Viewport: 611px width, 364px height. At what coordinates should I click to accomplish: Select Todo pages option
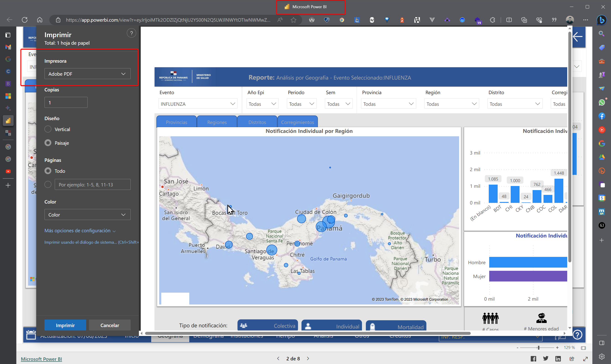pyautogui.click(x=48, y=171)
